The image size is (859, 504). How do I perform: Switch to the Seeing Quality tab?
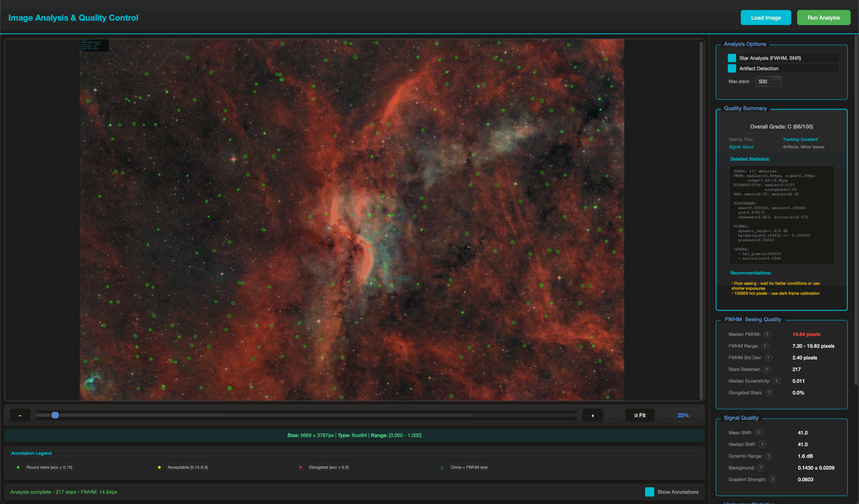click(x=763, y=319)
